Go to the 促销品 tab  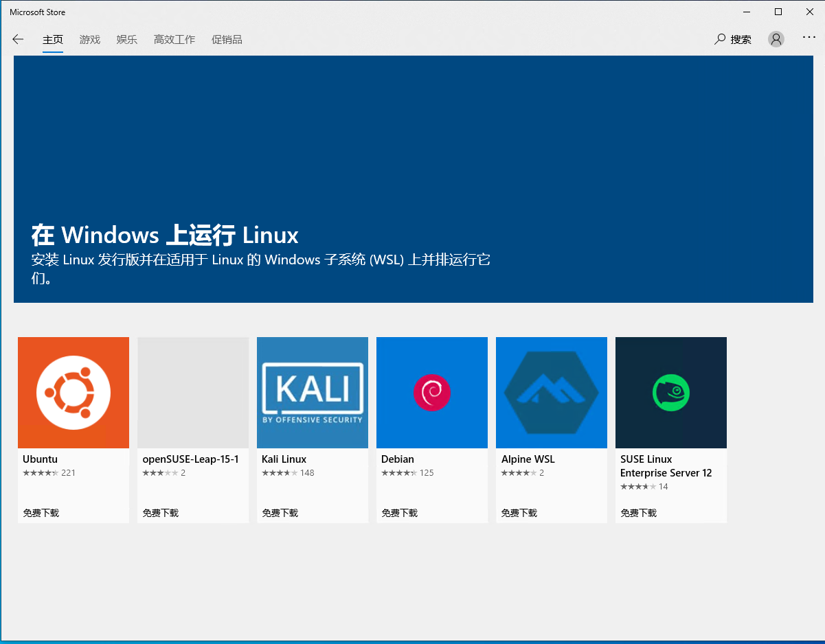227,40
